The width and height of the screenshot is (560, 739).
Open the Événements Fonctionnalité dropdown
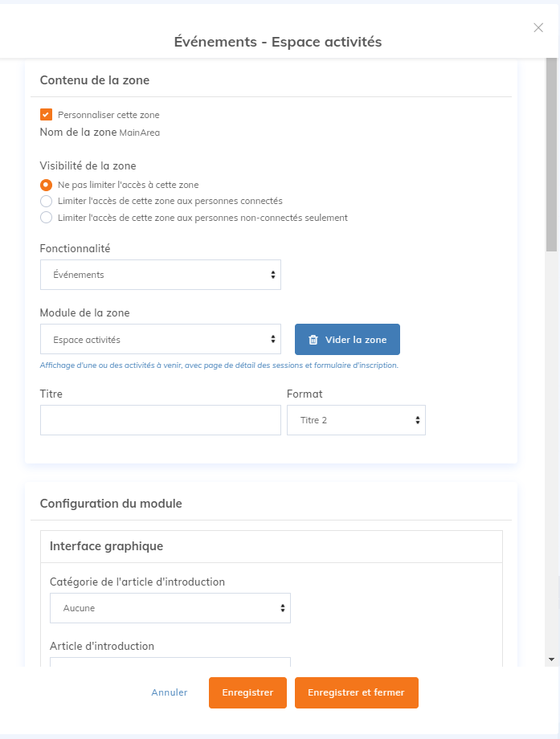click(160, 275)
